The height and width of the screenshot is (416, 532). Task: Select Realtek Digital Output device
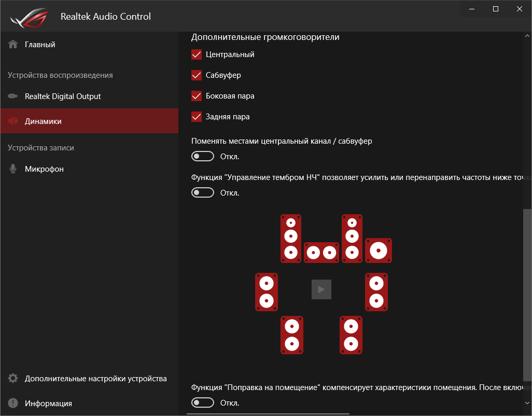pos(62,96)
